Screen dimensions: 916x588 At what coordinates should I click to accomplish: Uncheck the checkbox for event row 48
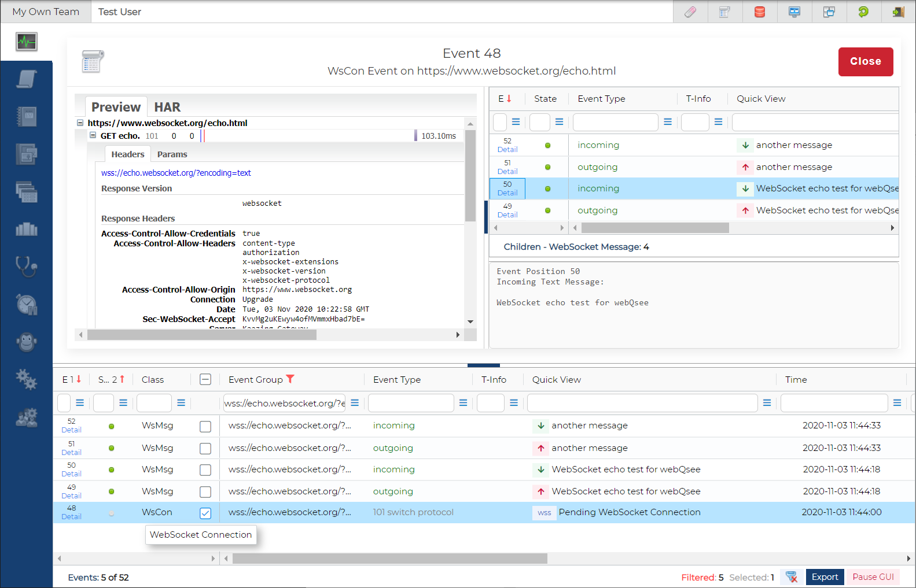(205, 513)
